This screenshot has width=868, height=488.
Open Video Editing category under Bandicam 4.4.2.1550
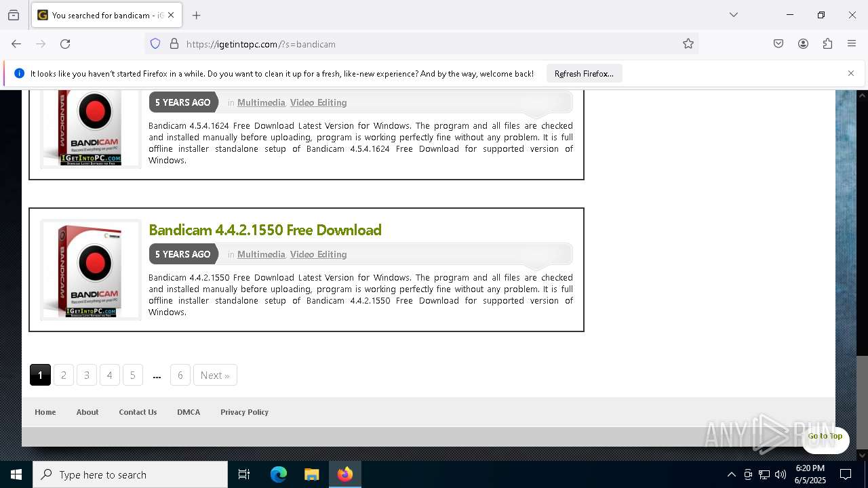point(319,254)
